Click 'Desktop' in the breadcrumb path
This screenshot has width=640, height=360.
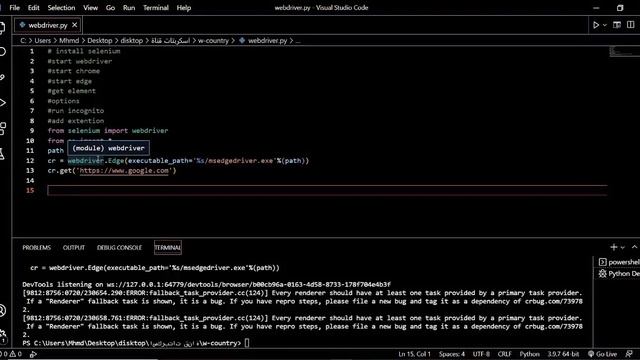tap(100, 40)
